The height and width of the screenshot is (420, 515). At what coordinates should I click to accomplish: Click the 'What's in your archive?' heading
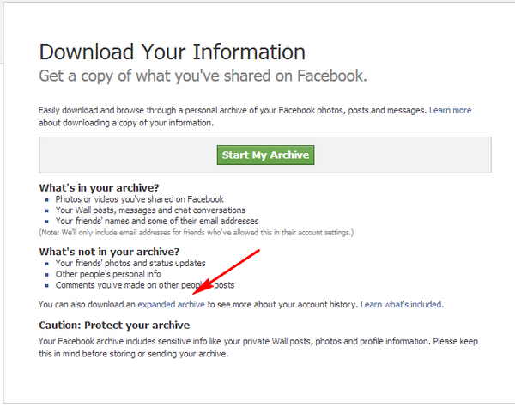pyautogui.click(x=99, y=187)
